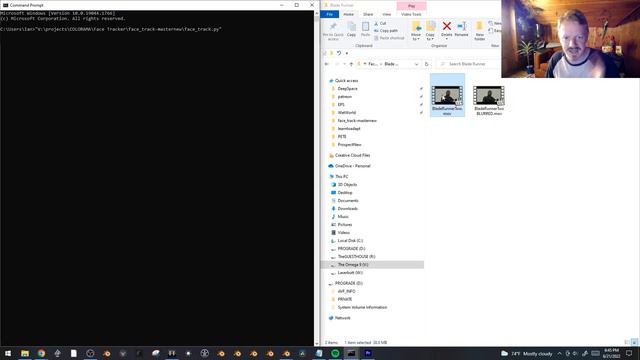Click Pin to Quick access in ribbon
Screen dimensions: 640x360
pyautogui.click(x=333, y=31)
